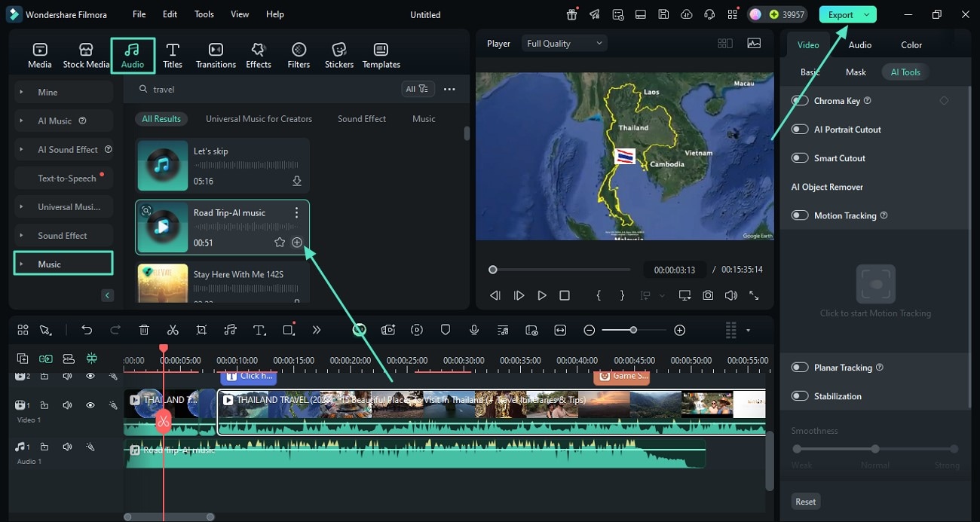Mute the Audio 1 track
Image resolution: width=980 pixels, height=522 pixels.
point(67,447)
